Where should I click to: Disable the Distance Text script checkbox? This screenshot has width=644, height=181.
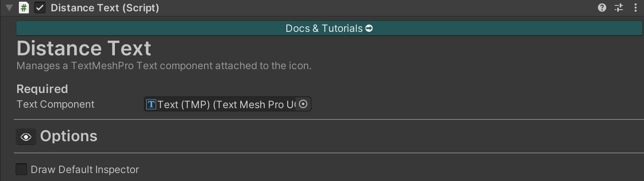(40, 8)
